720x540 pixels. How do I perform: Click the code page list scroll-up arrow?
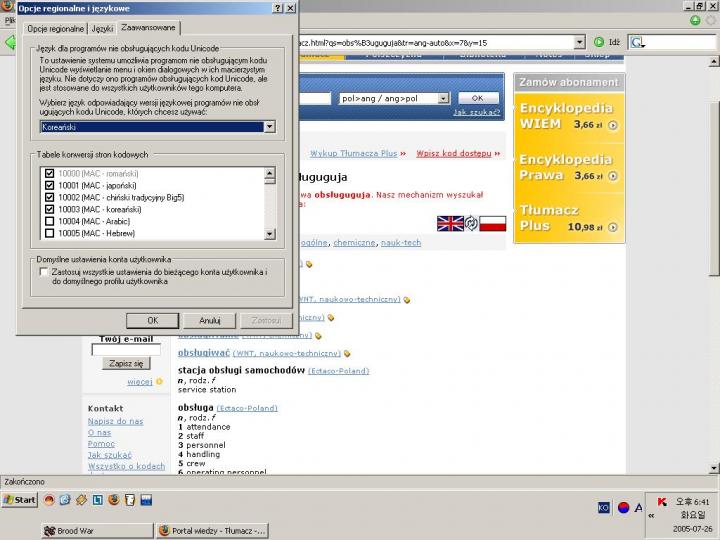tap(270, 173)
